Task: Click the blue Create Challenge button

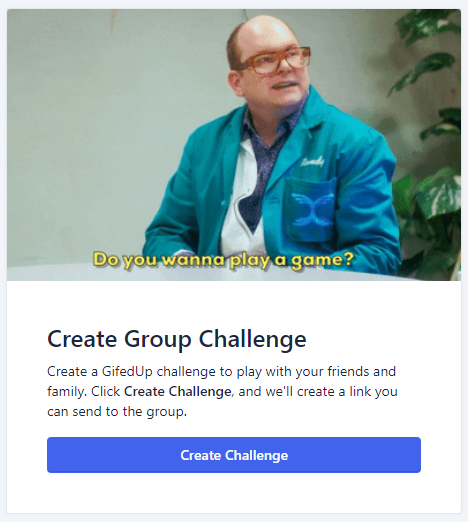Action: 234,455
